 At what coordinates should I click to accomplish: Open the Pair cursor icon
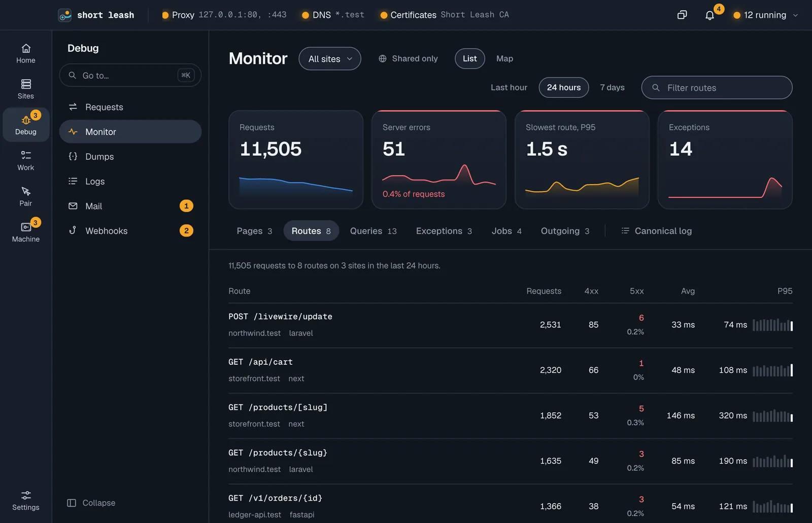[x=26, y=191]
